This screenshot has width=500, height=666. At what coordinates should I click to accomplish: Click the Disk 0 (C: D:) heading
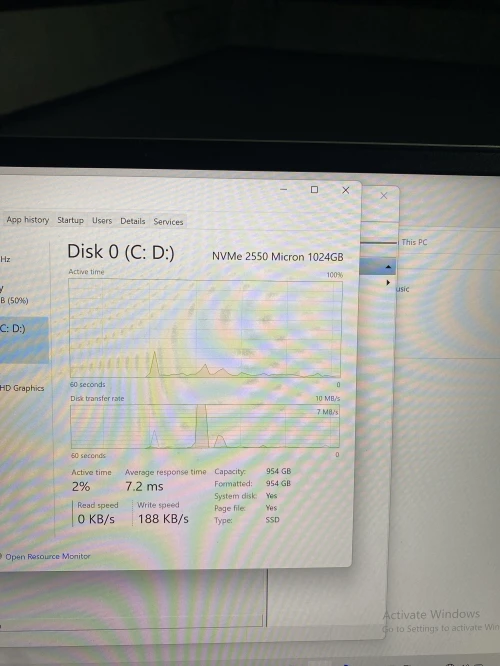point(121,252)
